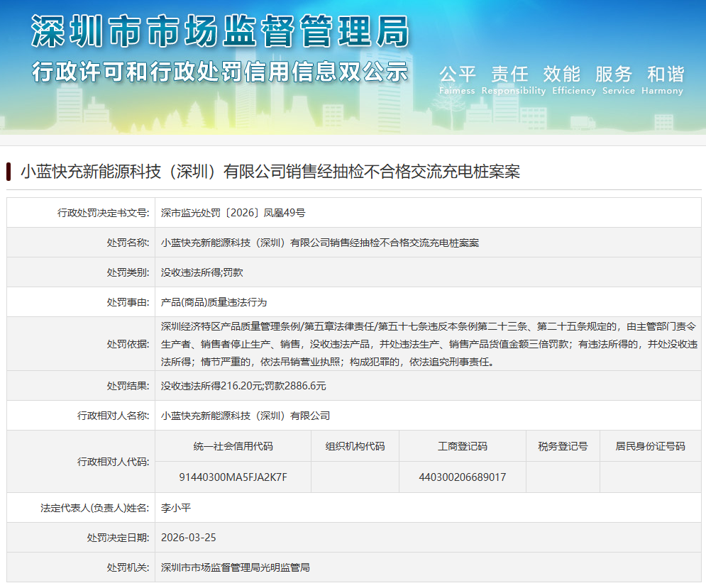Click the registration number 440300206689017
Viewport: 706px width, 588px height.
(x=462, y=477)
